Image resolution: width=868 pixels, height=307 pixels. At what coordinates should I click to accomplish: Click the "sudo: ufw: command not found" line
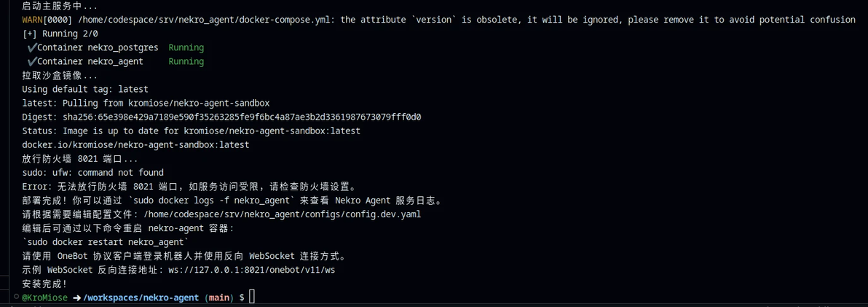point(92,173)
